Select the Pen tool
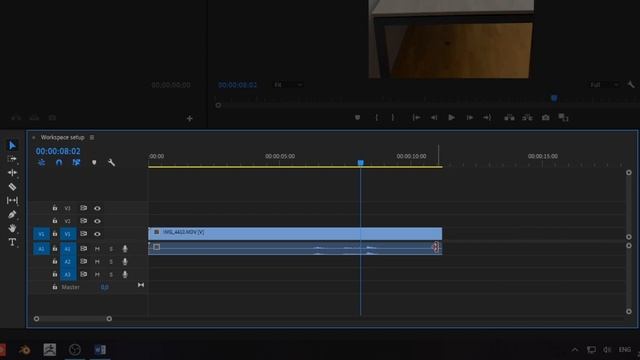Screen dimensions: 640x360 12,214
